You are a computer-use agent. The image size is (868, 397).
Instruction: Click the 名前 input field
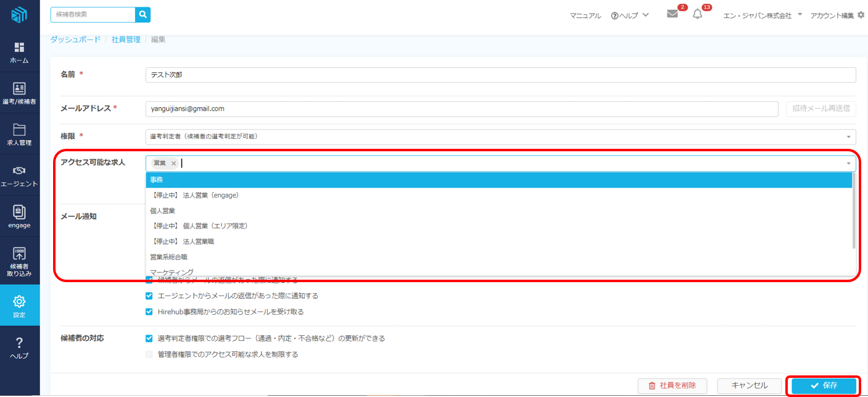(500, 75)
